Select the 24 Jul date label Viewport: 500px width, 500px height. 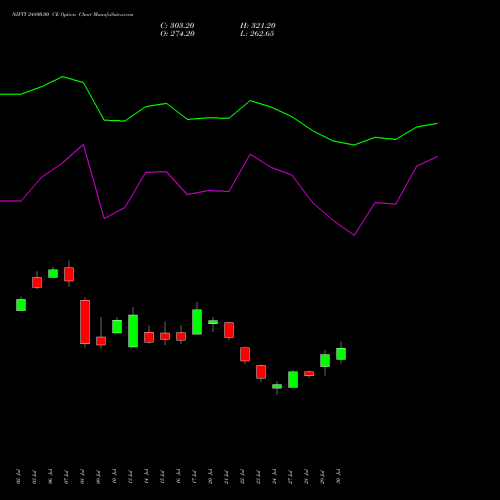(274, 477)
